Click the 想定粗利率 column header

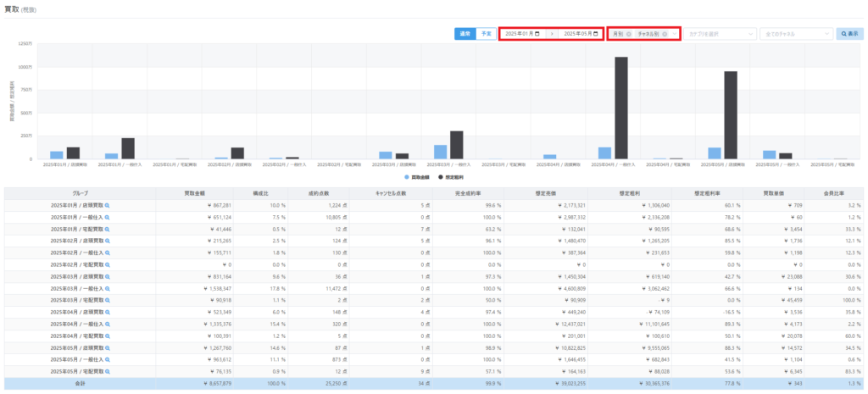click(709, 193)
